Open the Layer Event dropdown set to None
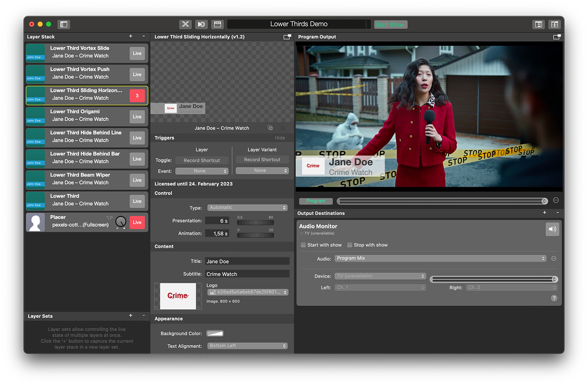 pyautogui.click(x=202, y=171)
